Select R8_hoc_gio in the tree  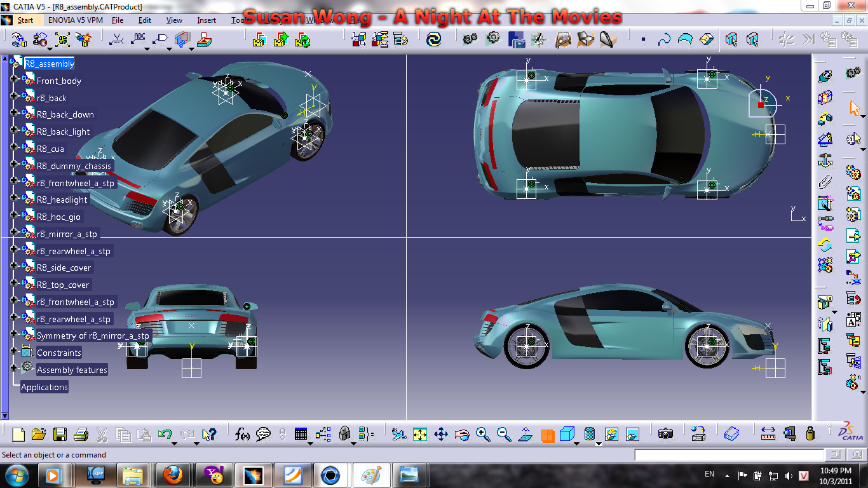click(59, 217)
